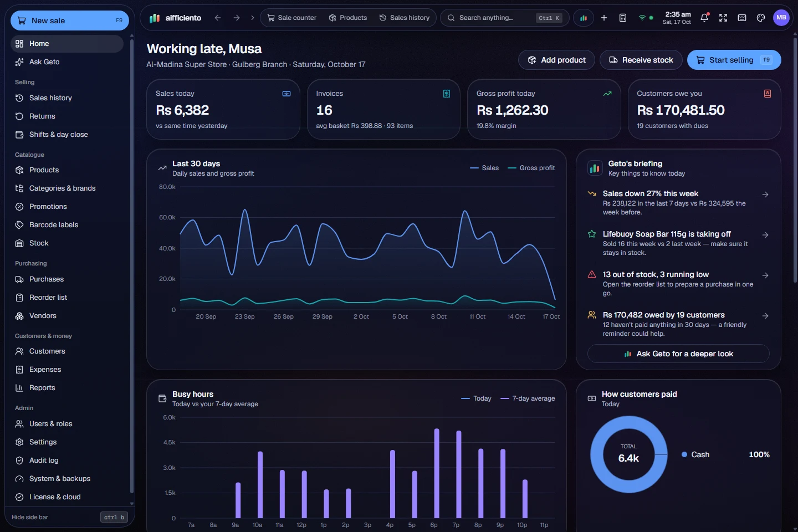
Task: Open the Audit log
Action: tap(66, 460)
